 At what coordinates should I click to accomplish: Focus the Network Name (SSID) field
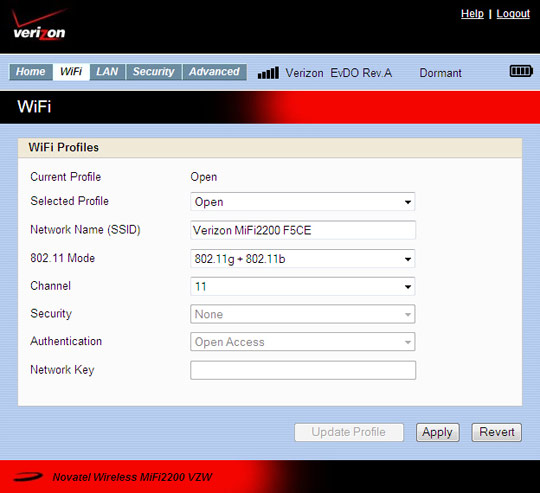[x=303, y=230]
